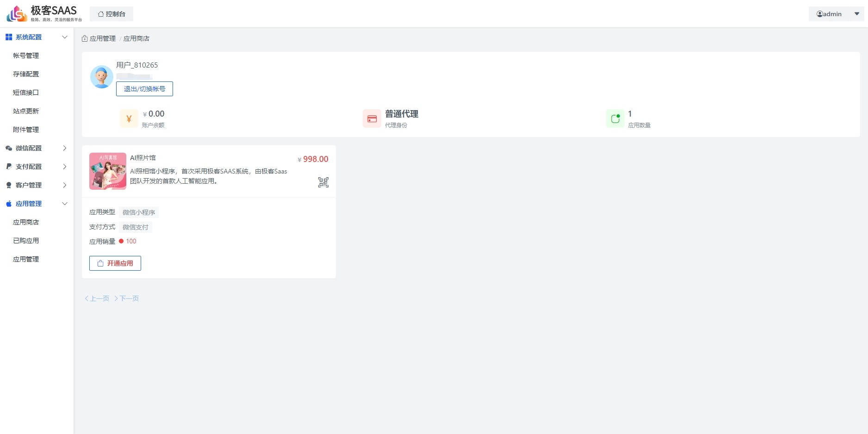The height and width of the screenshot is (434, 868).
Task: Click the green app count icon
Action: click(615, 118)
